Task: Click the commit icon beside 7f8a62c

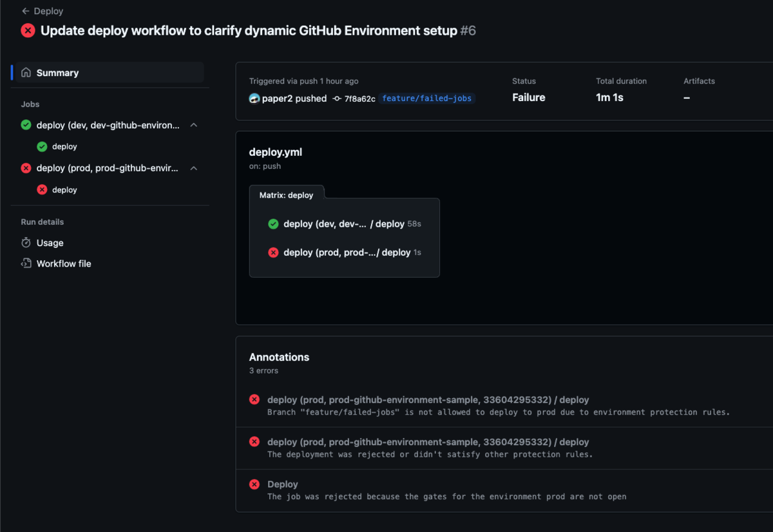Action: coord(337,99)
